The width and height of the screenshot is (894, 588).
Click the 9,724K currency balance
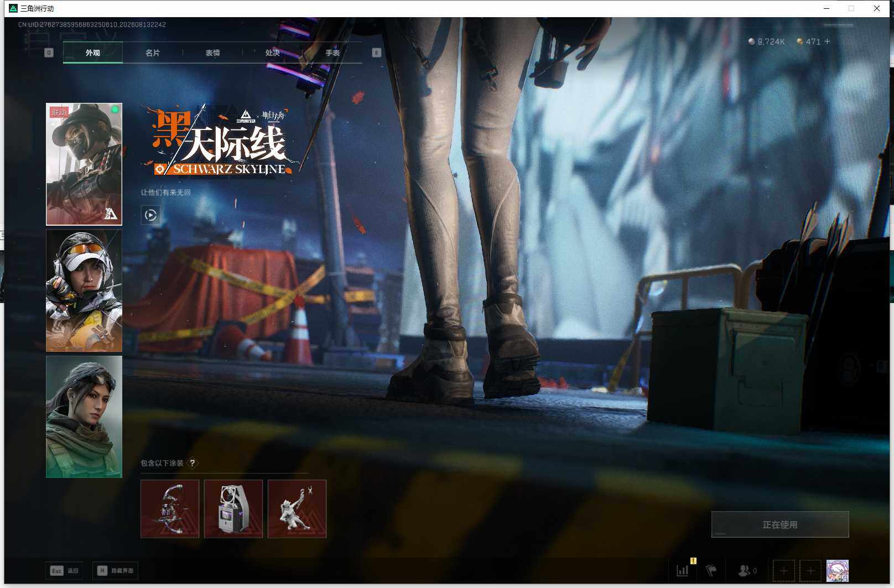click(x=766, y=41)
